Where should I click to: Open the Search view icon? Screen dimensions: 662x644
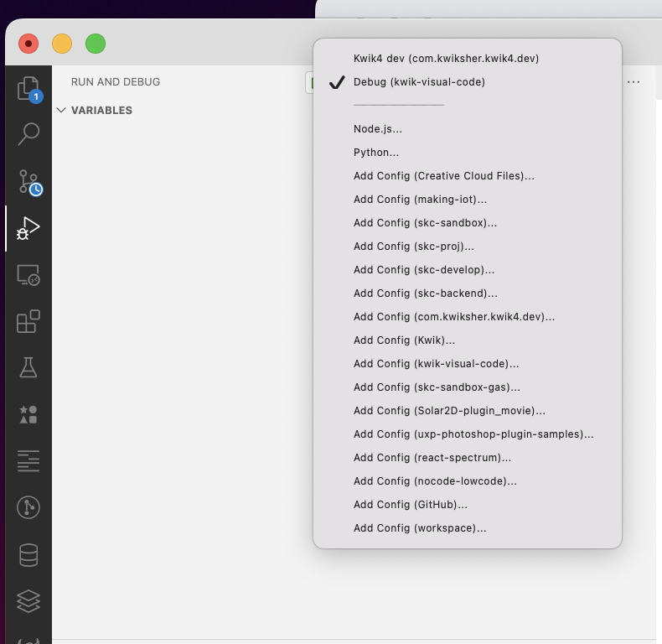point(28,134)
